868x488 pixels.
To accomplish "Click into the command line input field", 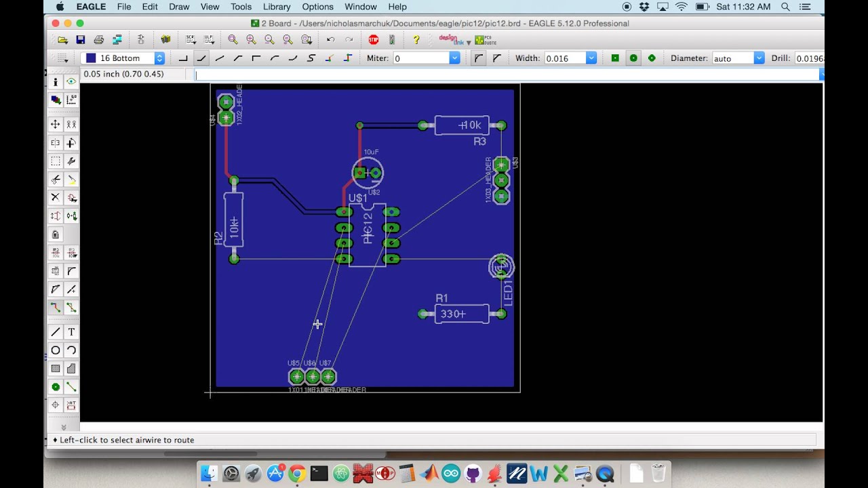I will (507, 75).
